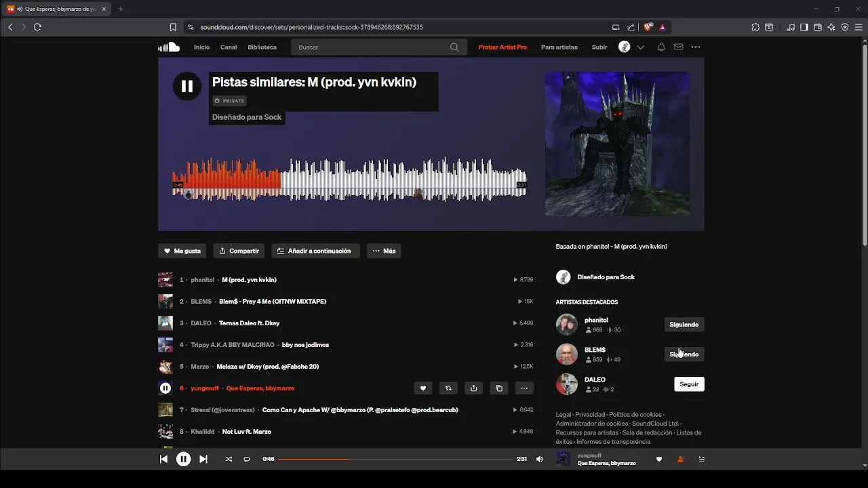Click Añadir a continuación button

pyautogui.click(x=315, y=251)
